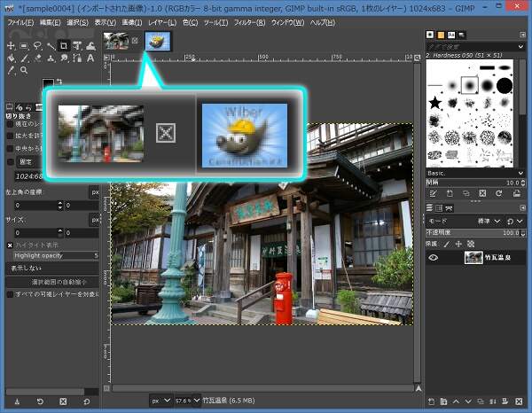Adjust the 間隔 brush spacing slider
This screenshot has height=413, width=532.
click(475, 183)
